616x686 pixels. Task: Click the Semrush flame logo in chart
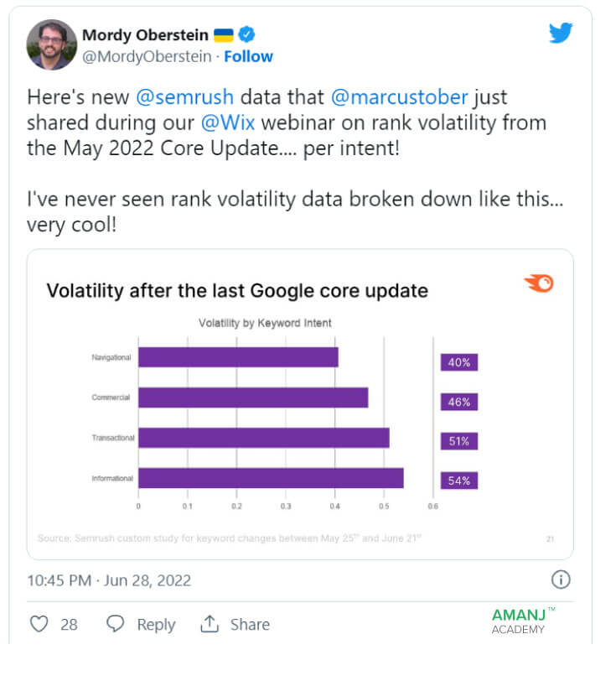click(539, 283)
